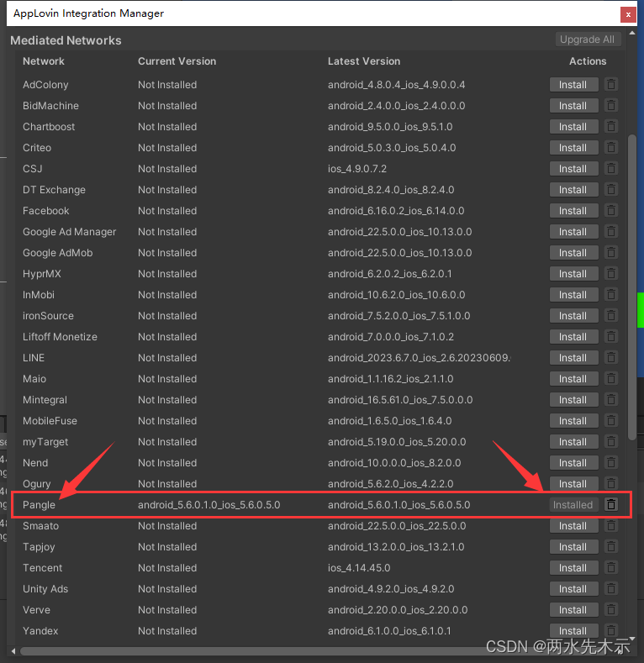Install the Smaato network
This screenshot has height=663, width=644.
tap(573, 525)
